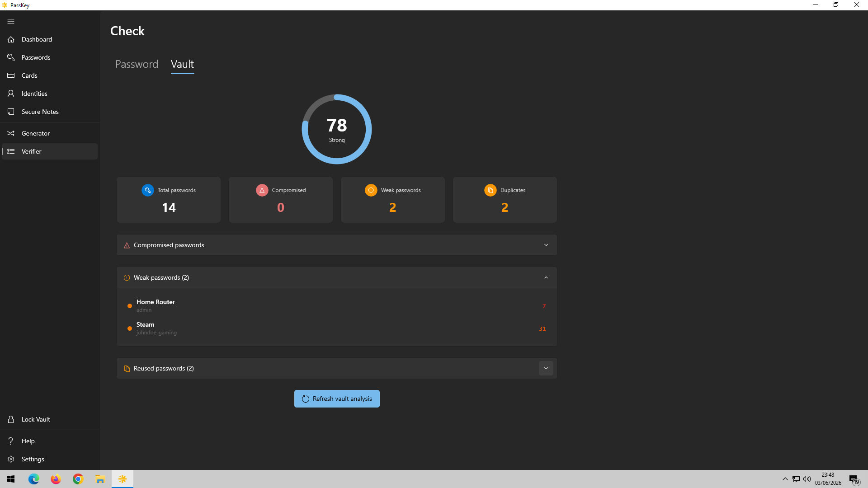Click the Check page heading
This screenshot has height=488, width=868.
click(x=127, y=31)
